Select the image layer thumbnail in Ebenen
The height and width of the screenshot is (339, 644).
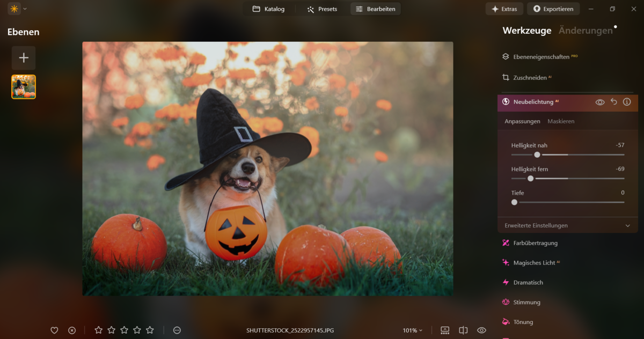tap(23, 86)
